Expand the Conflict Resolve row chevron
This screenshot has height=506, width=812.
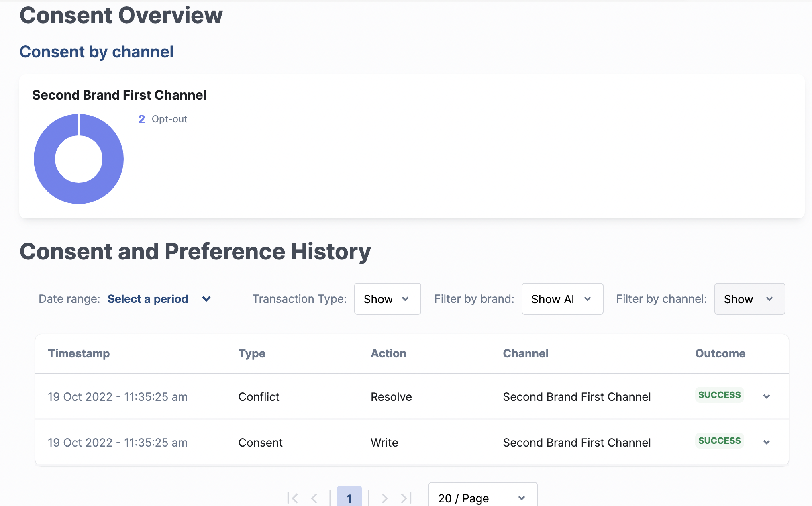click(767, 396)
